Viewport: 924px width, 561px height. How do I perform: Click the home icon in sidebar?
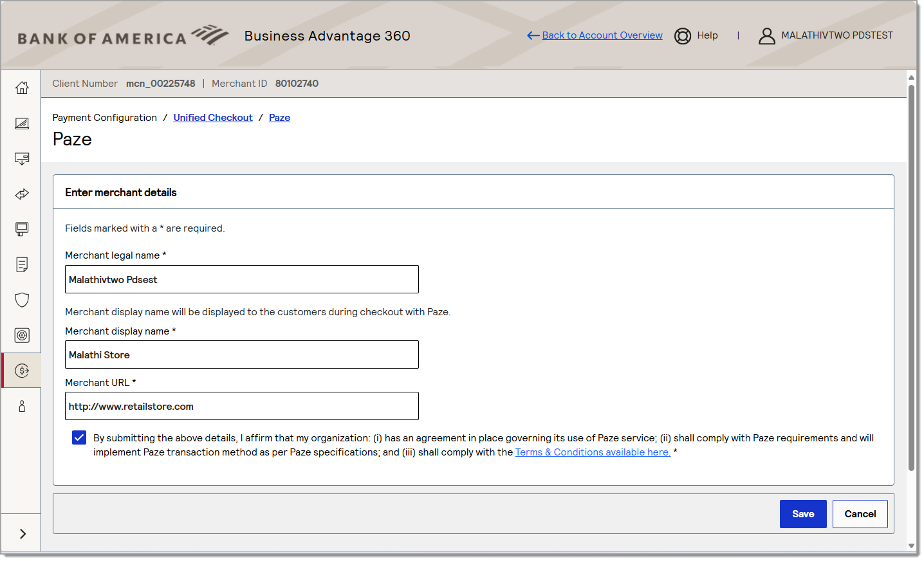coord(22,87)
